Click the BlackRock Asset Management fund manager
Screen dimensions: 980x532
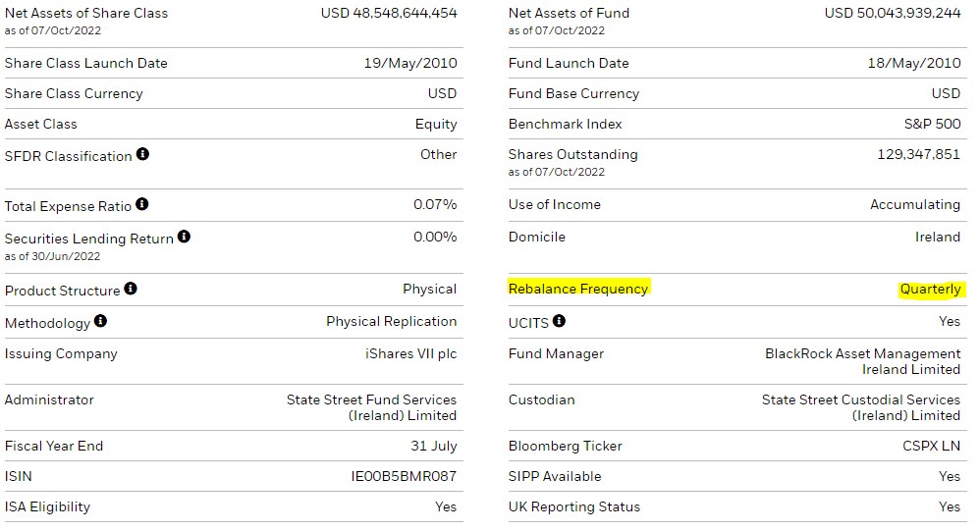(862, 361)
